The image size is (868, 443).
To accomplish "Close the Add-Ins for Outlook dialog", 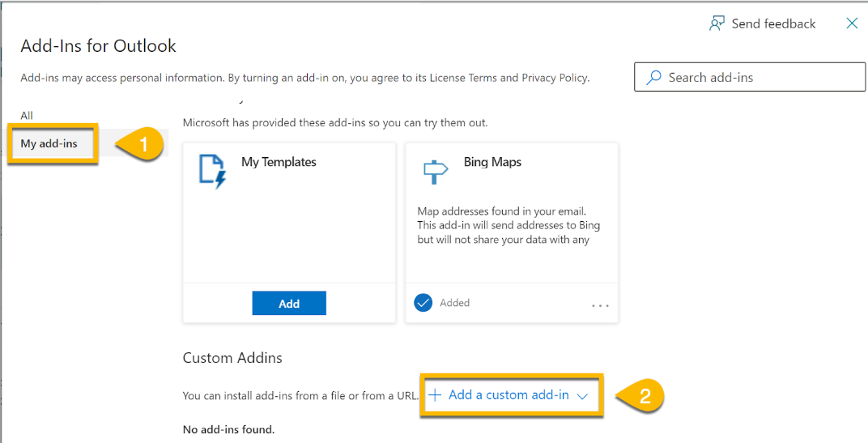I will point(852,23).
